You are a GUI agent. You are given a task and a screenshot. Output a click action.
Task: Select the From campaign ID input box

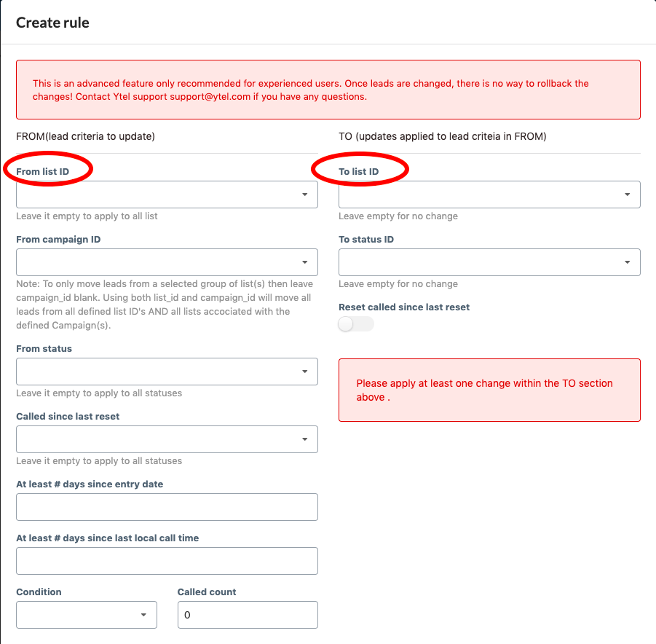(x=167, y=262)
